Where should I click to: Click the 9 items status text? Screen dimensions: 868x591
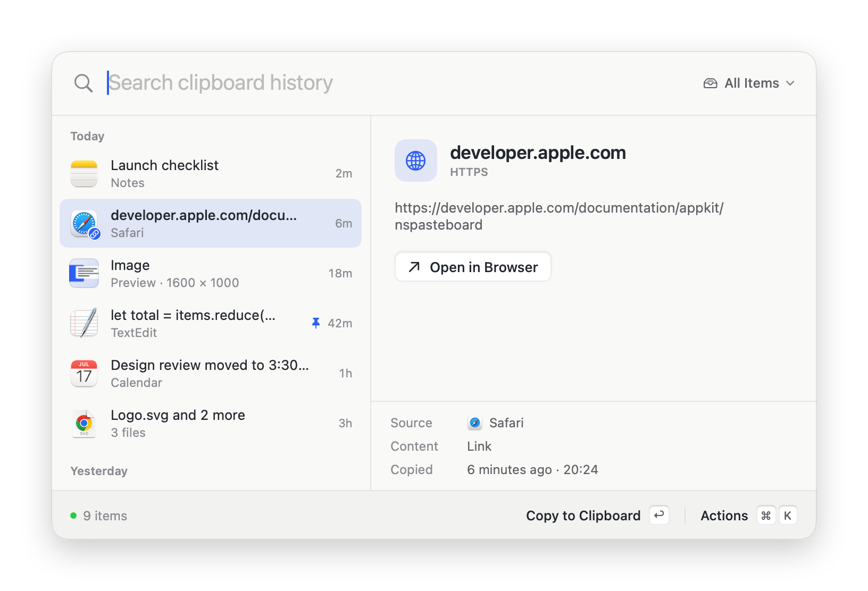(x=105, y=516)
